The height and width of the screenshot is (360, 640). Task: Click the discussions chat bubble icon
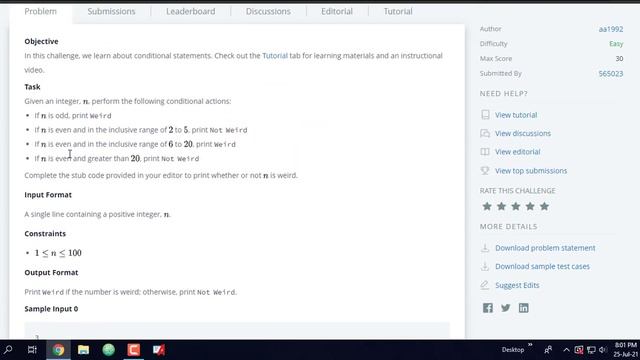(485, 133)
